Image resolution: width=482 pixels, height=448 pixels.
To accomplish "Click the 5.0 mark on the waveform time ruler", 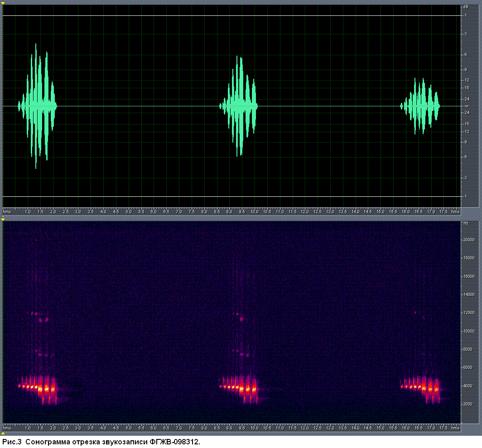I will coord(129,212).
